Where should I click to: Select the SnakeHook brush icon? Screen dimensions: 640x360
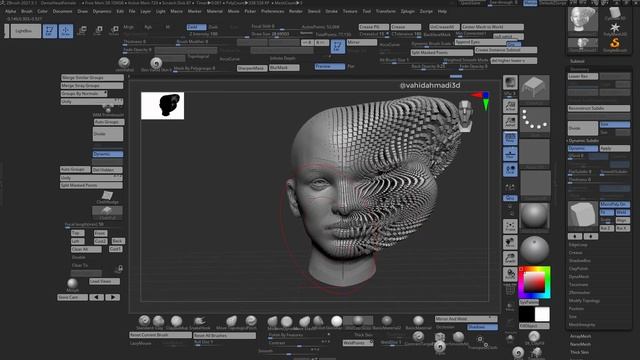point(200,321)
